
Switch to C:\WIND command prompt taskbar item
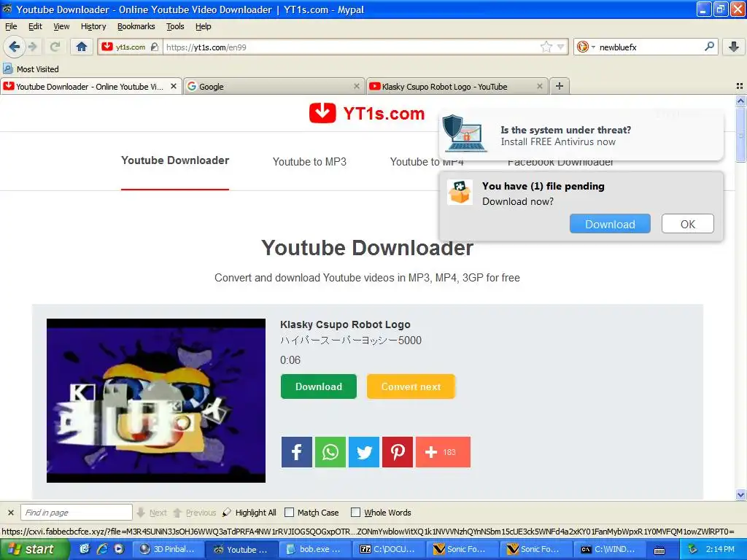pyautogui.click(x=609, y=549)
